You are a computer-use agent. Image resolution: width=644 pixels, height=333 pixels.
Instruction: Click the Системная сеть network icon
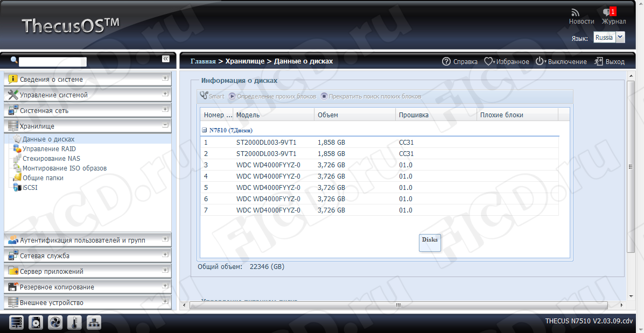pyautogui.click(x=13, y=110)
